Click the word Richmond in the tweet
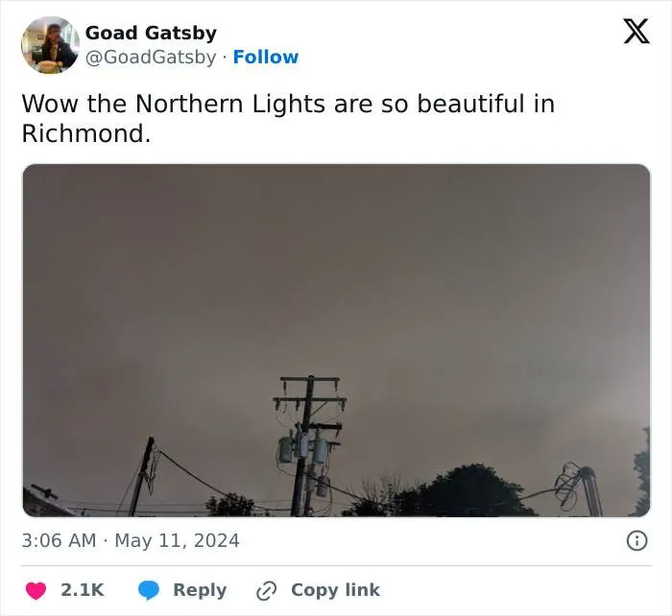The height and width of the screenshot is (616, 672). click(x=85, y=133)
